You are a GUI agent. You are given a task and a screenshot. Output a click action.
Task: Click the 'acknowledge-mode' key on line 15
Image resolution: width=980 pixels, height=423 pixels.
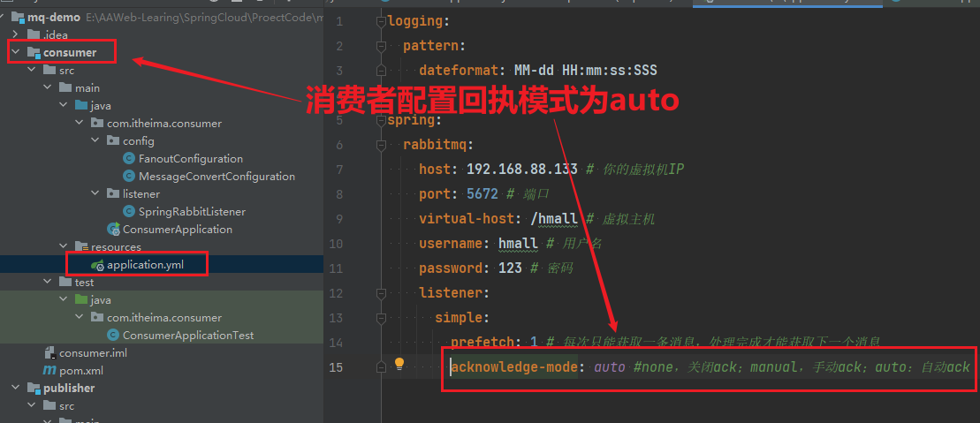[x=513, y=366]
